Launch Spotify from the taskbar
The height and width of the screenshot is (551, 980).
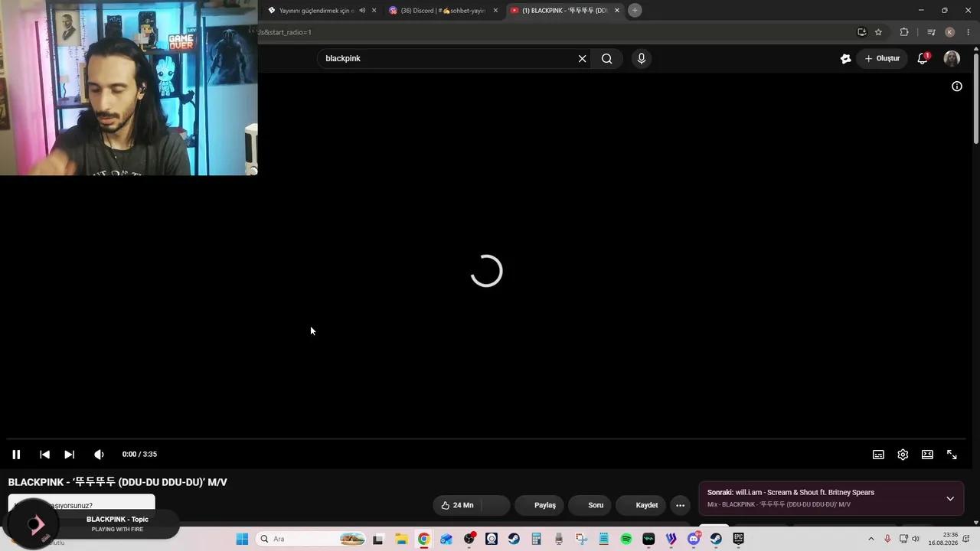[626, 539]
